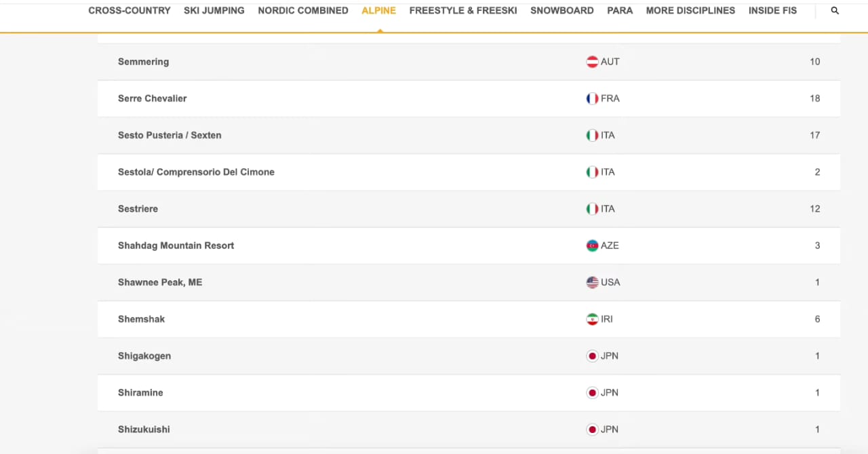
Task: Click the Iran flag beside Shemshak
Action: pos(592,319)
